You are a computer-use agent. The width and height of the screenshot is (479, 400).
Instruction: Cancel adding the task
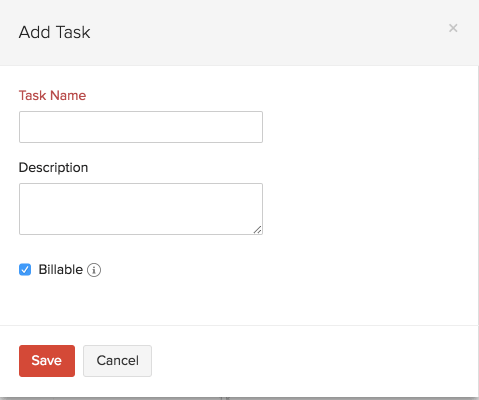click(117, 361)
